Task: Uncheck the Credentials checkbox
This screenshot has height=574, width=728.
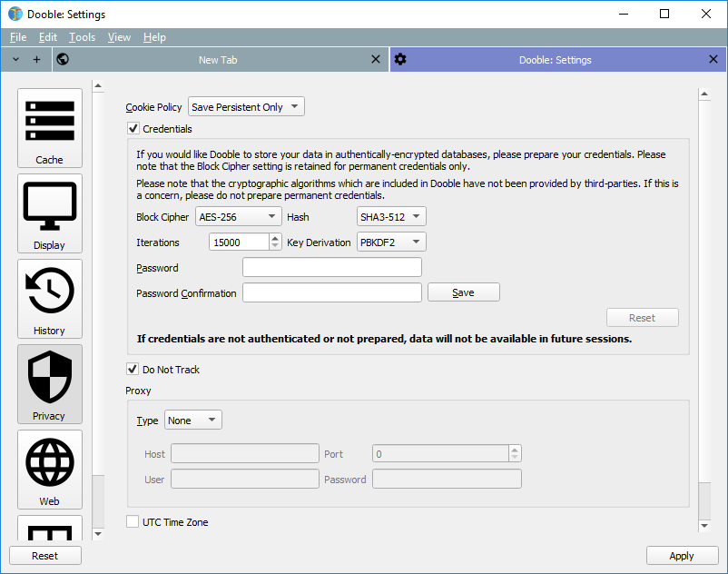Action: pos(133,129)
